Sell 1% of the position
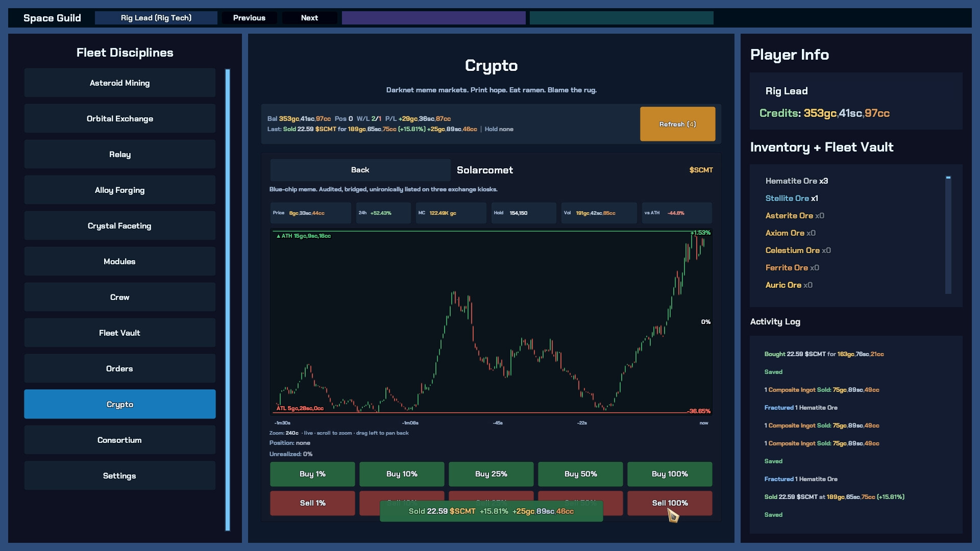This screenshot has height=551, width=980. 312,503
